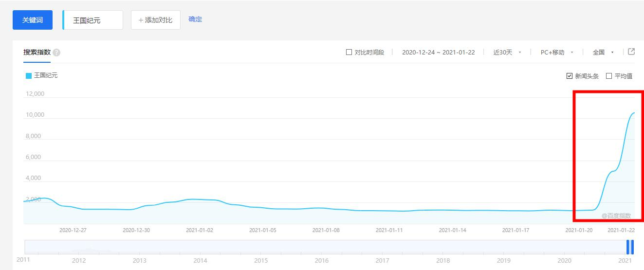Viewport: 644px width, 270px height.
Task: Click the 百度指数 watermark on chart
Action: click(616, 216)
